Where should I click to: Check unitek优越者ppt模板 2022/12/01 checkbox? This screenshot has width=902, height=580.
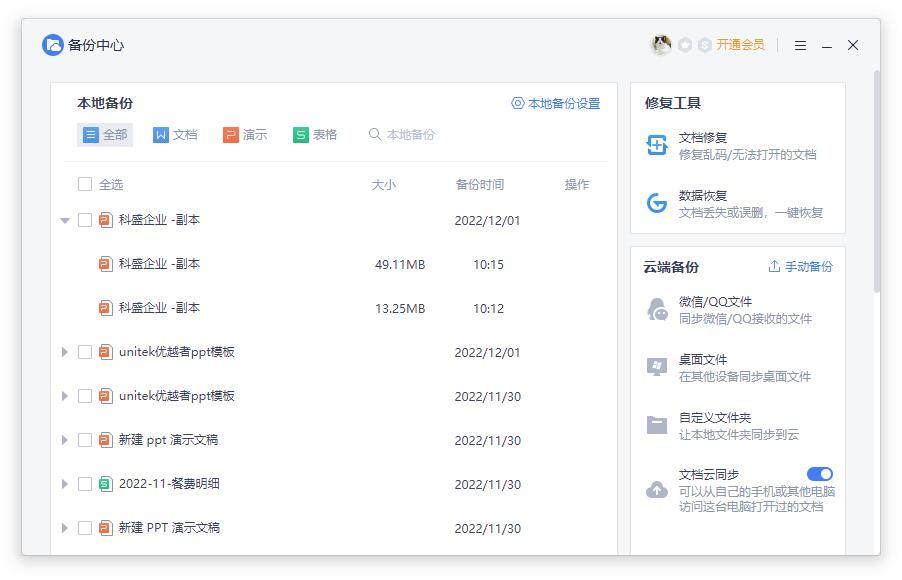click(x=85, y=352)
